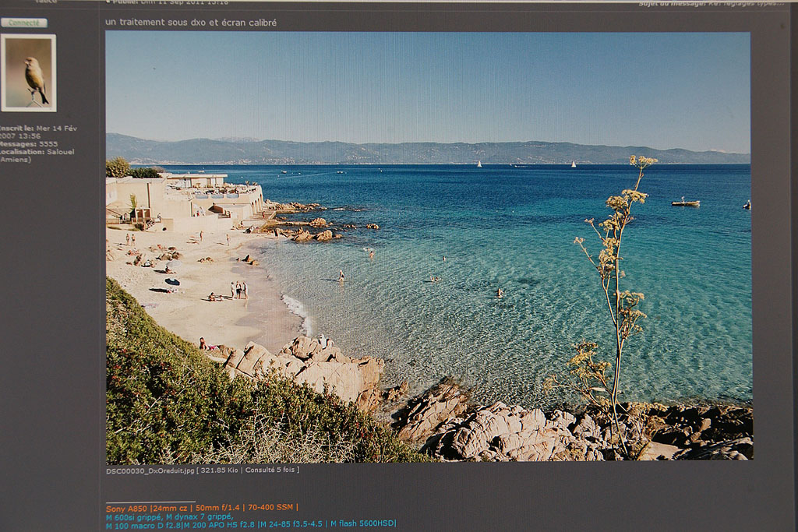The image size is (798, 532).
Task: Click M flash 5600HSD in signature
Action: [362, 523]
